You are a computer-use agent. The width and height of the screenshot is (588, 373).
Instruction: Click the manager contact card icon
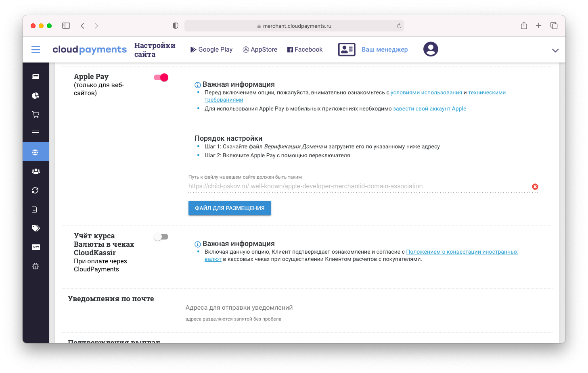(x=347, y=50)
